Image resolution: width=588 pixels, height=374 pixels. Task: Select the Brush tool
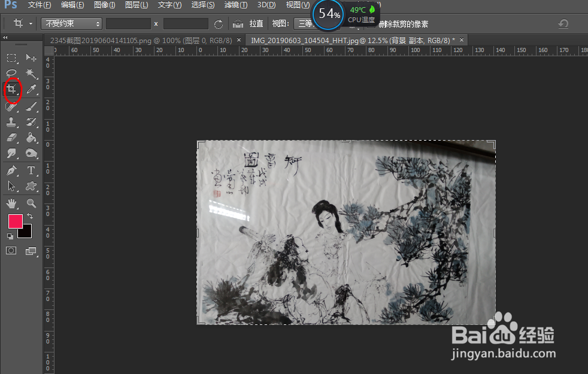click(31, 107)
